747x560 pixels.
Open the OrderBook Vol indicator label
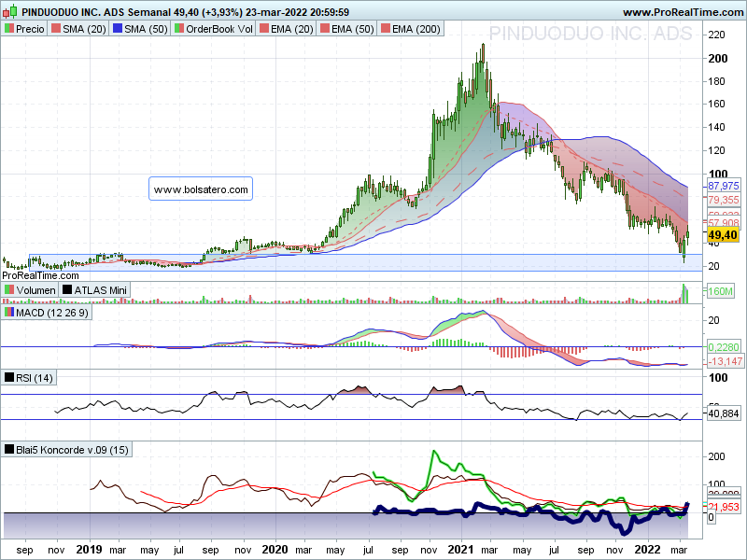click(x=219, y=29)
